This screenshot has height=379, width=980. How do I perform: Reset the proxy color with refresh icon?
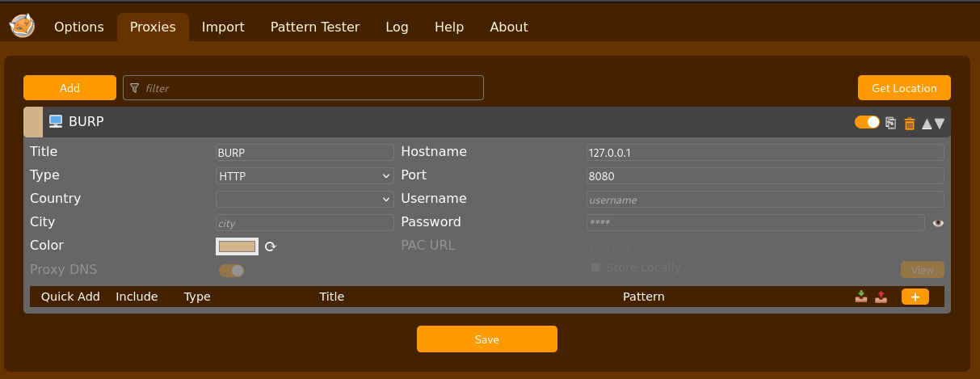click(x=271, y=246)
